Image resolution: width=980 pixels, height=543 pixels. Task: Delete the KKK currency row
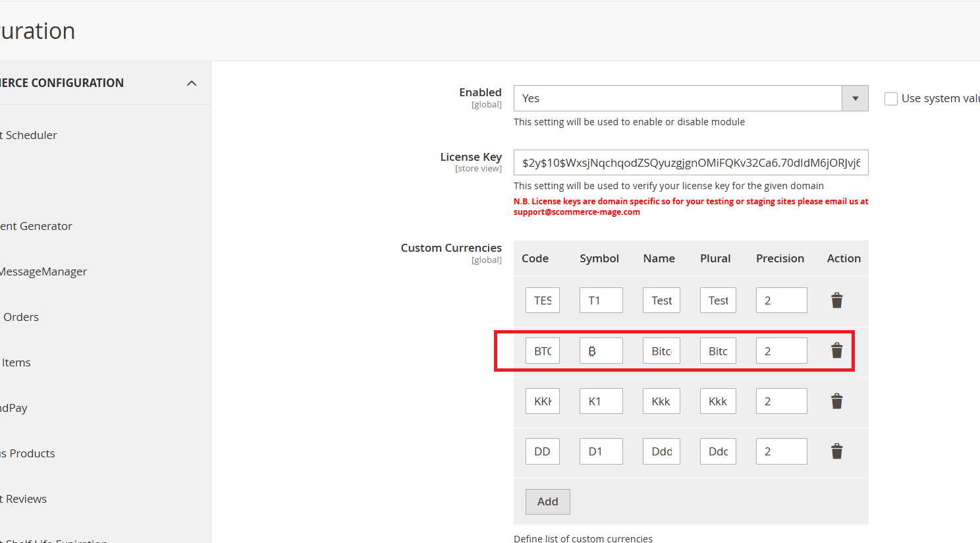[x=836, y=401]
